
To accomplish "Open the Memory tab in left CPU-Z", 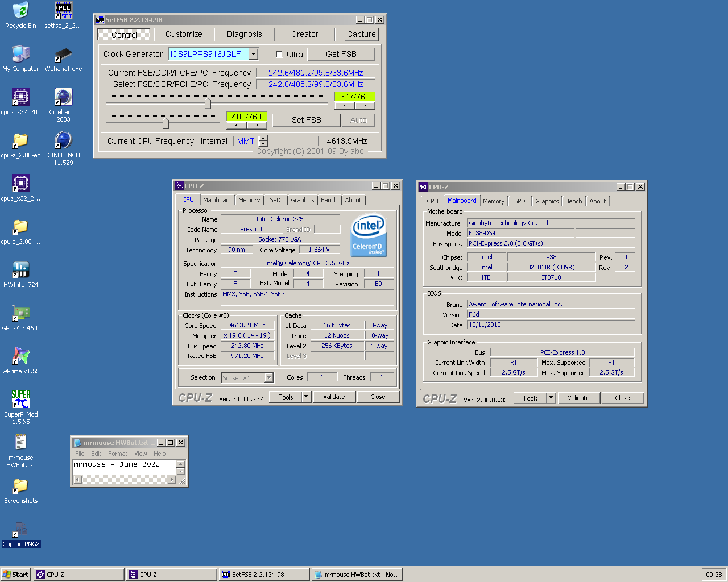I will (x=249, y=200).
